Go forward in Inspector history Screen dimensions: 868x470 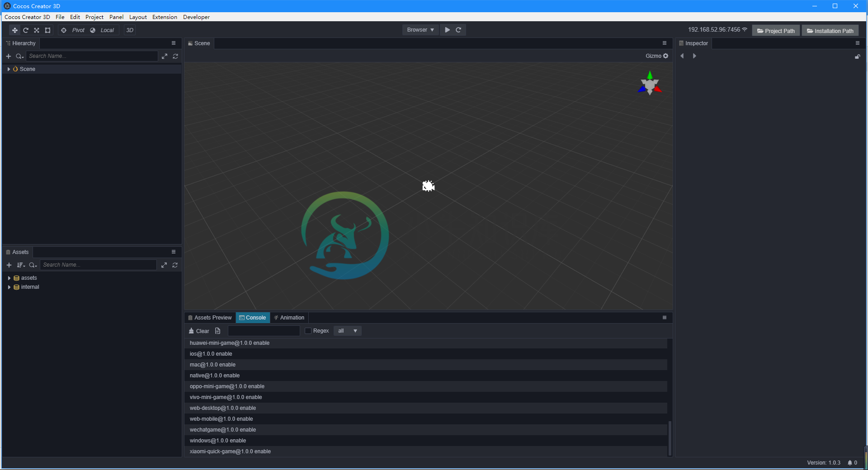coord(694,56)
